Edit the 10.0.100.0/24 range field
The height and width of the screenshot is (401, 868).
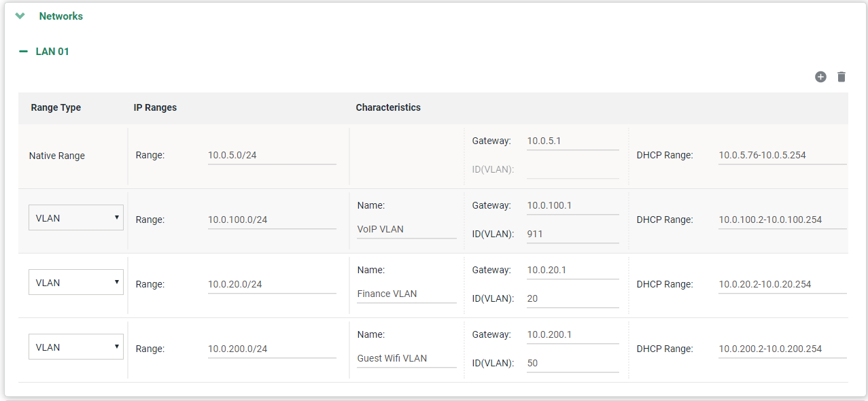coord(272,220)
